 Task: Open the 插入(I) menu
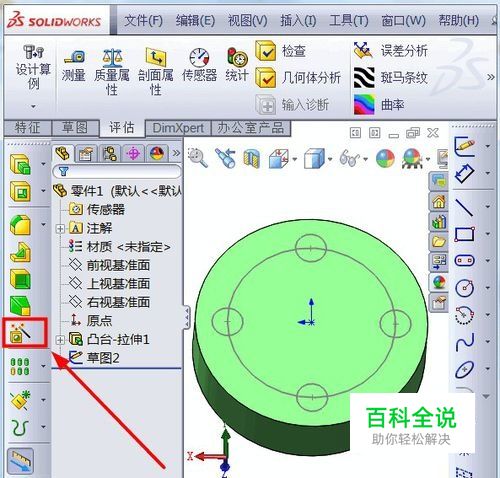tap(298, 21)
